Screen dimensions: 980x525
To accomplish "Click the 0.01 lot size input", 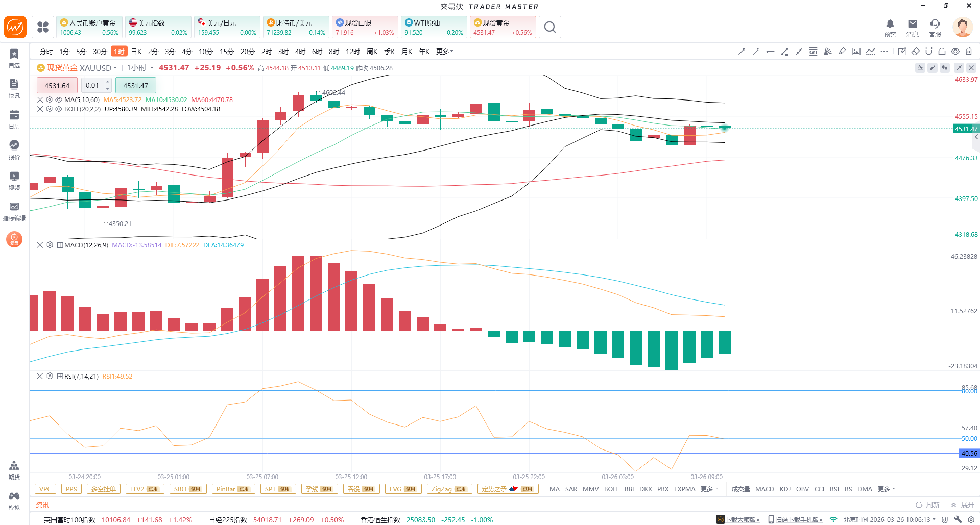I will point(93,86).
